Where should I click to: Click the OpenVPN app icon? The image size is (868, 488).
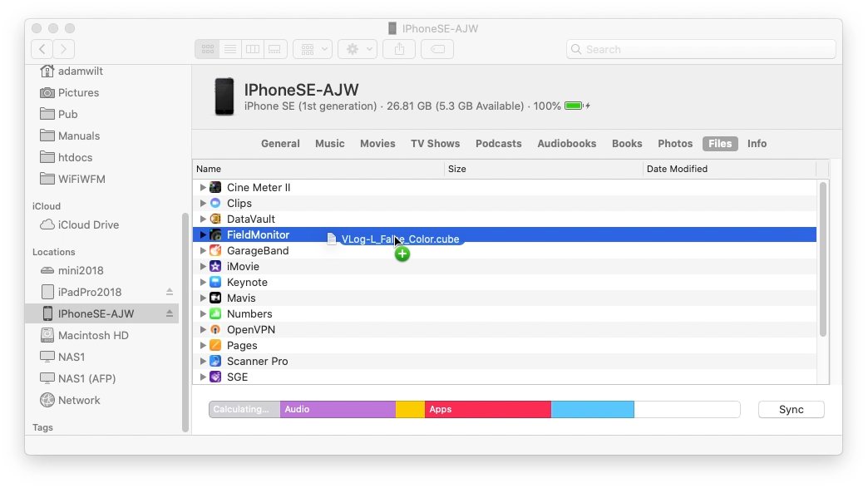point(215,329)
